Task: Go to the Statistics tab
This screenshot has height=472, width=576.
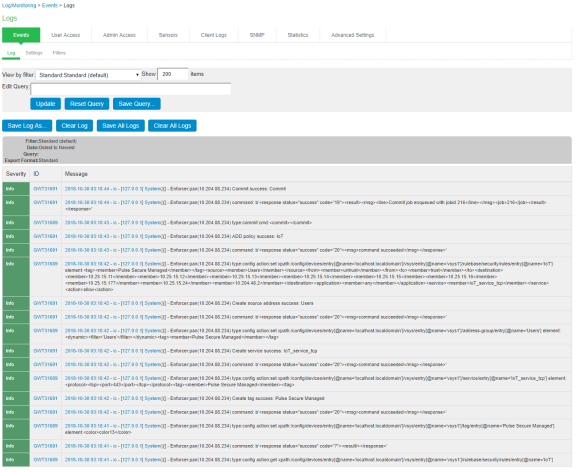Action: click(298, 35)
